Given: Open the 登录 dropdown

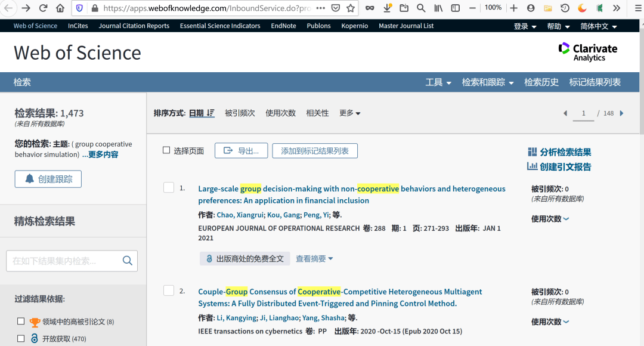Looking at the screenshot, I should pos(525,26).
